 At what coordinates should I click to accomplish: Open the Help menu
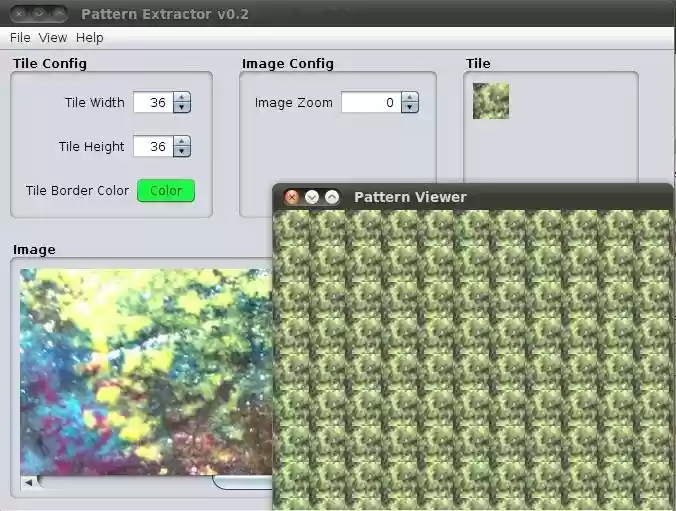tap(90, 38)
